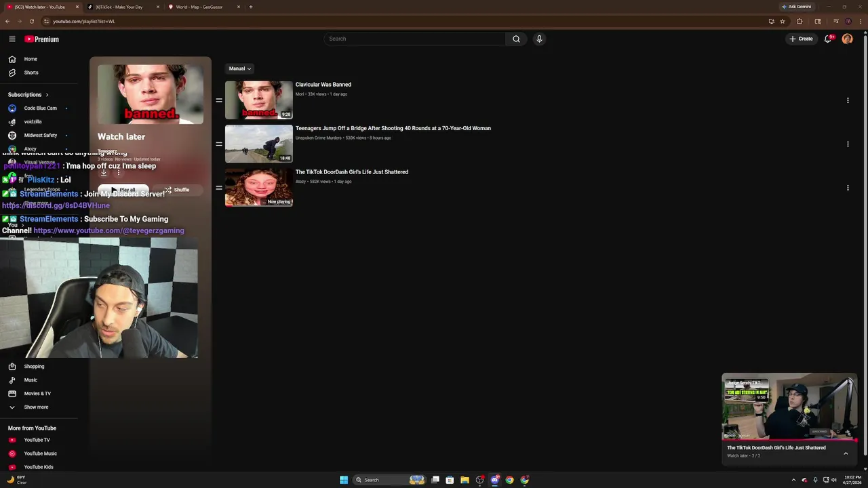This screenshot has height=488, width=868.
Task: Start voice search with the microphone icon
Action: (539, 39)
